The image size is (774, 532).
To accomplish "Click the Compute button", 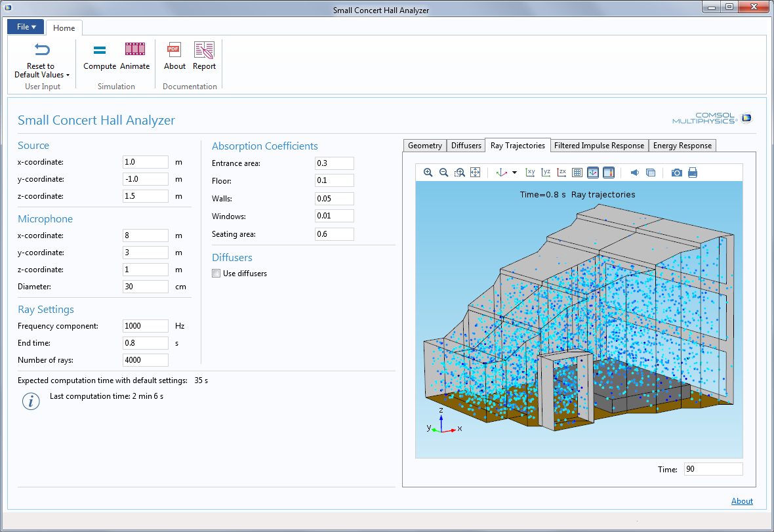I will click(100, 57).
